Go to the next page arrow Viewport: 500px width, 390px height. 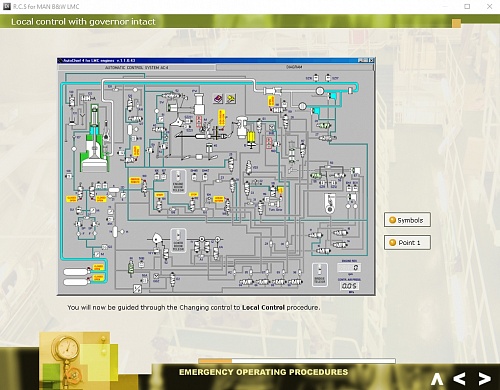[485, 379]
